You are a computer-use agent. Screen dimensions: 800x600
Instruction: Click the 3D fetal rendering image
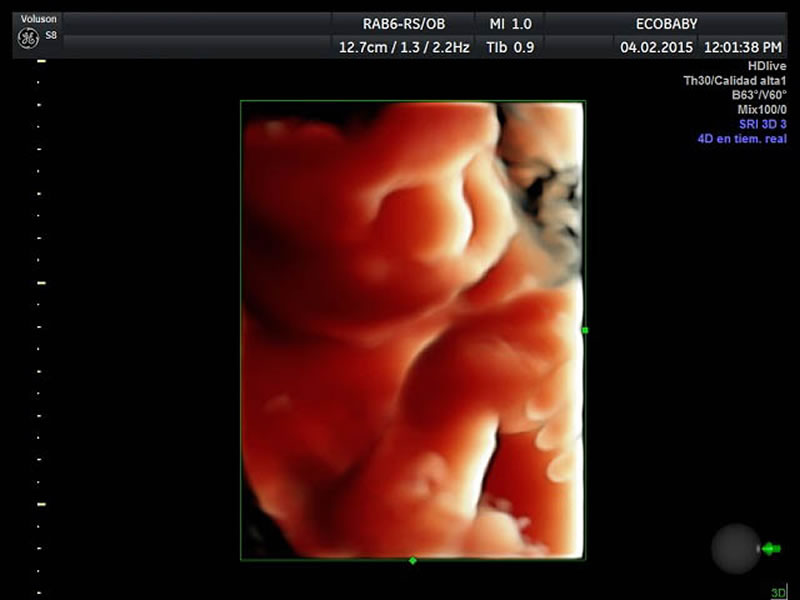pyautogui.click(x=412, y=330)
